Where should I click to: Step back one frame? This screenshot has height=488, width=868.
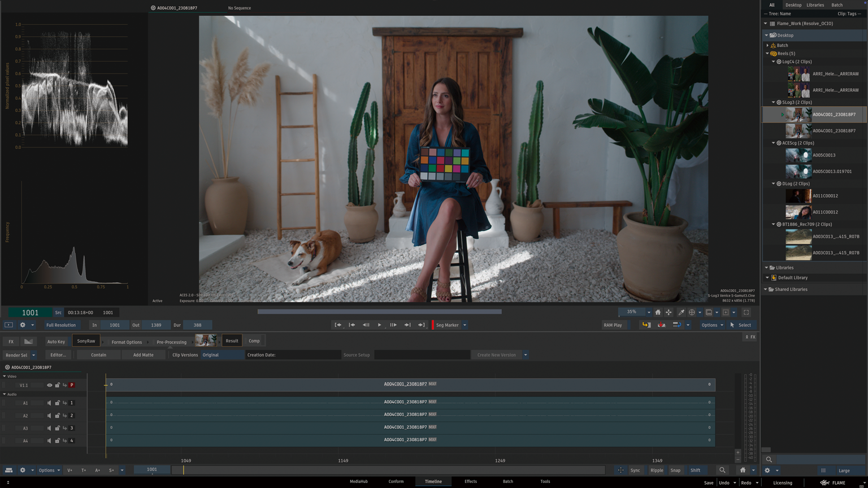[x=366, y=325]
